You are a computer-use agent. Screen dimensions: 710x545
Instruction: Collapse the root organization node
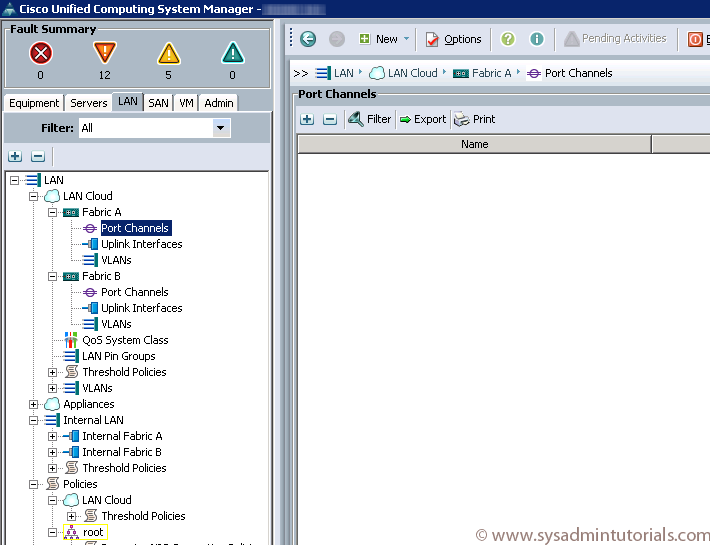click(53, 532)
